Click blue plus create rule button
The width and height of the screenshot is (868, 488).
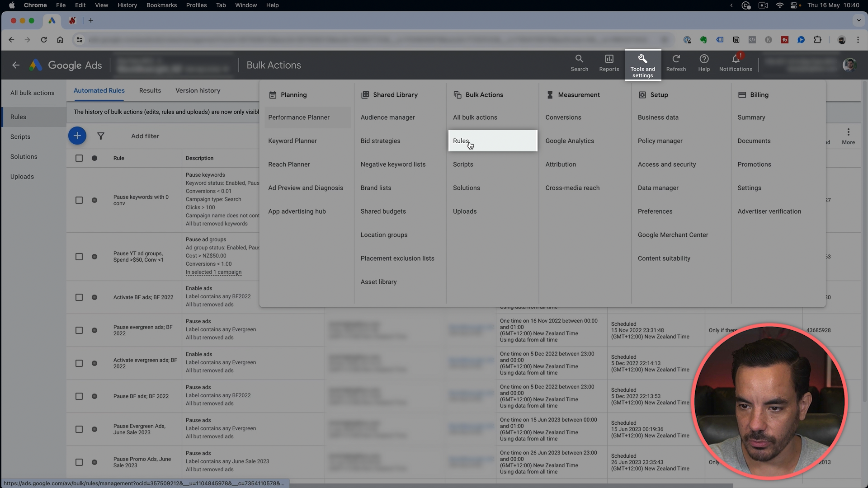pyautogui.click(x=77, y=136)
